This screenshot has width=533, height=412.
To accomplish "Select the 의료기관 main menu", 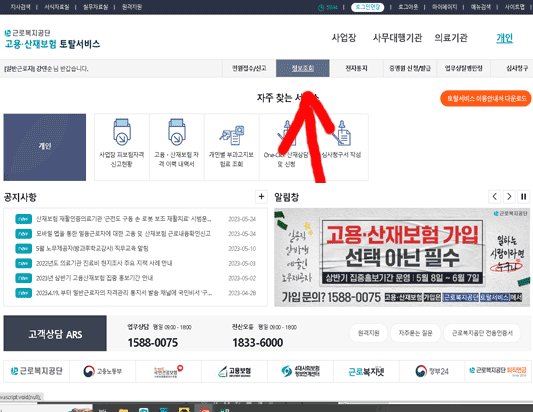I will coord(451,37).
